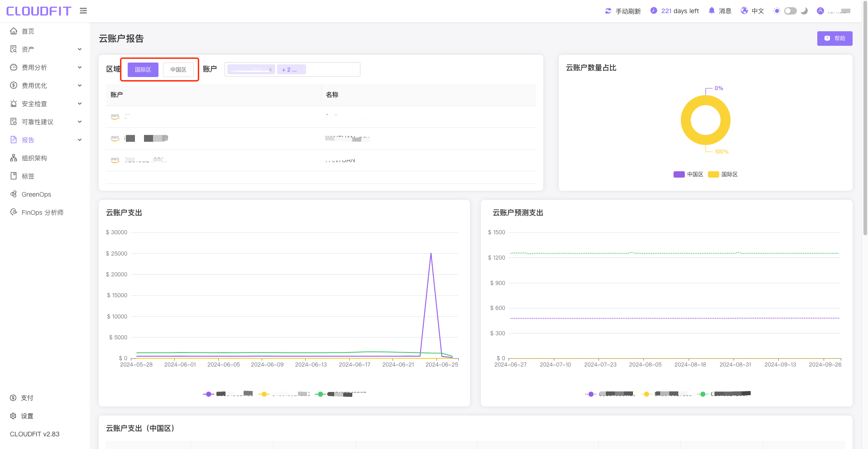Expand the 报告 submenu chevron
Viewport: 868px width, 449px height.
(80, 140)
